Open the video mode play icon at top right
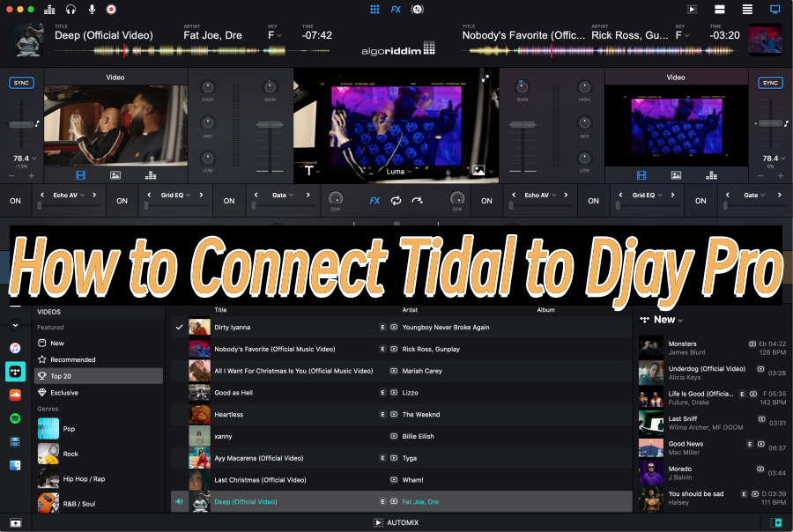This screenshot has height=532, width=793. [692, 10]
